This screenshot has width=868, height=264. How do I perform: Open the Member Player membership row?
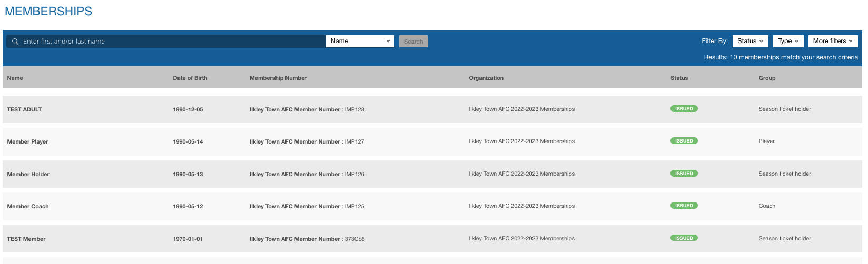(28, 141)
